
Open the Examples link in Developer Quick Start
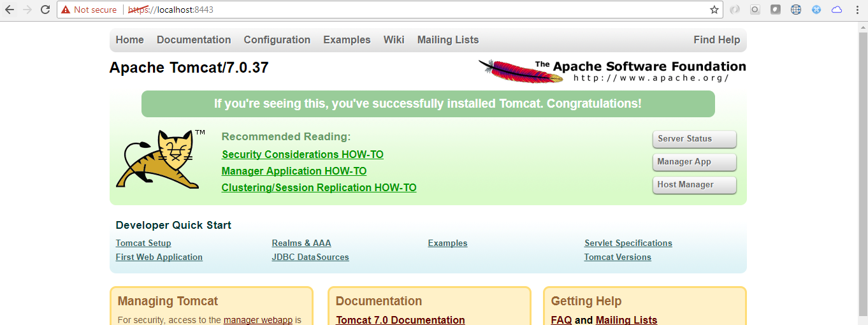(x=447, y=243)
